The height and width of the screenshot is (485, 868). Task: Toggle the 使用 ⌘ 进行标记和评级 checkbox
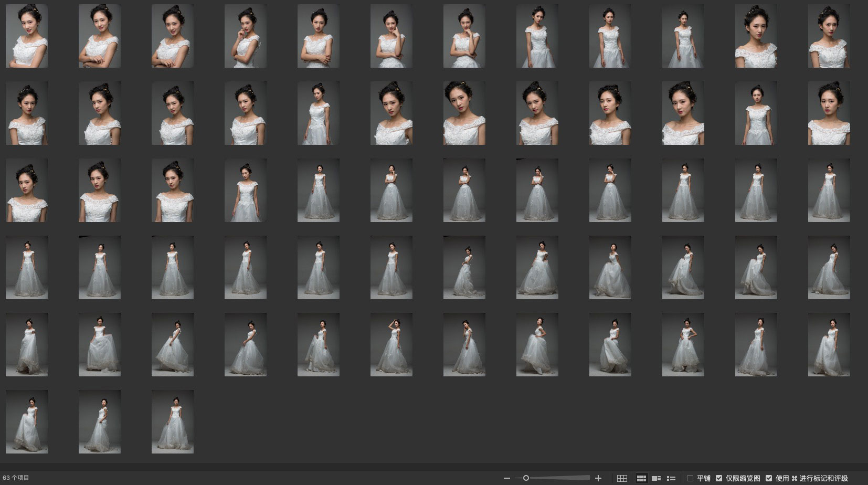pos(769,478)
